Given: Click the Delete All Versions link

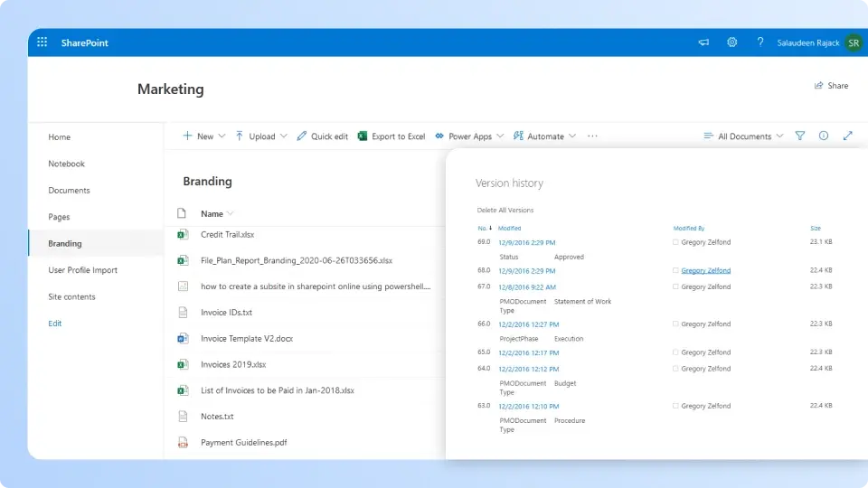Looking at the screenshot, I should tap(505, 211).
